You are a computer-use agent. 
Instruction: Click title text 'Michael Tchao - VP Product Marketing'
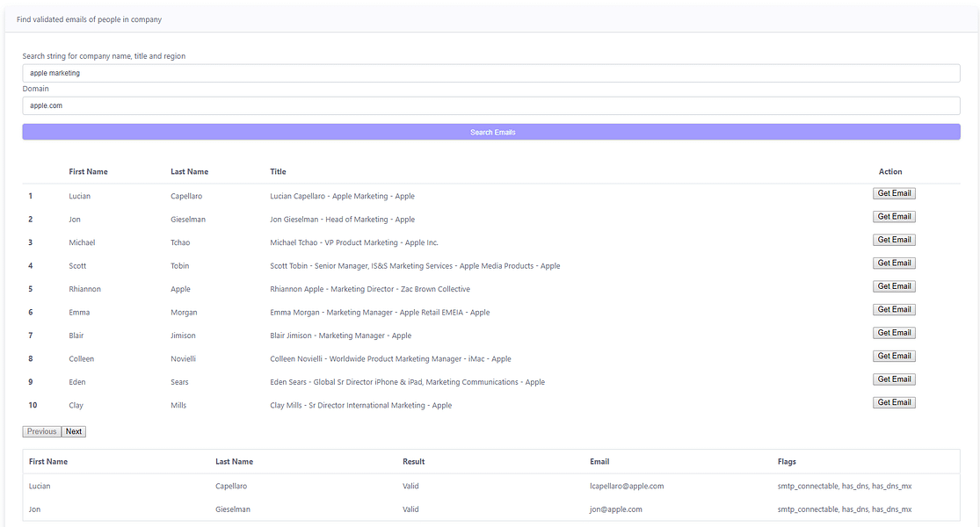353,242
